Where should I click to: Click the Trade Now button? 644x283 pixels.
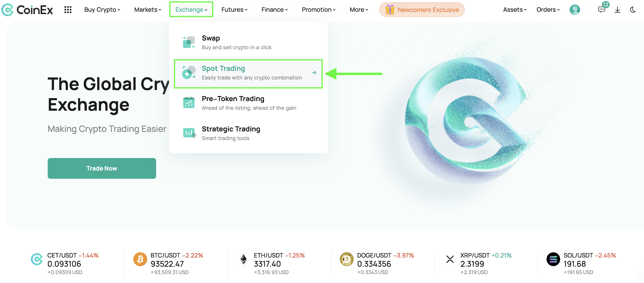(102, 168)
